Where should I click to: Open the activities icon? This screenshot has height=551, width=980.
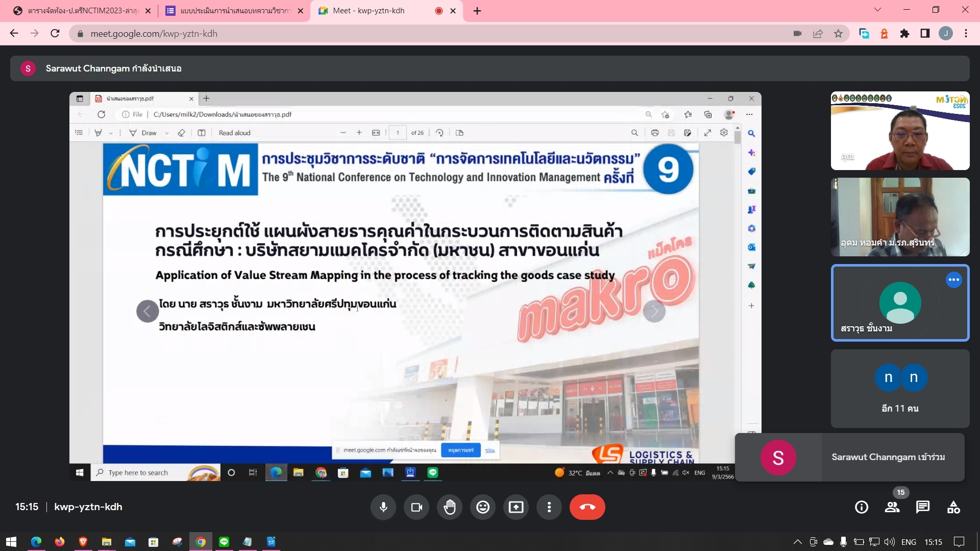pos(953,507)
